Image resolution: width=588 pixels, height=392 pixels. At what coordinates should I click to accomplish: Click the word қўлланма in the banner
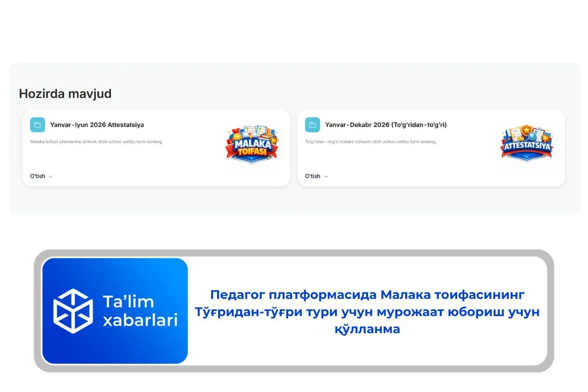tap(367, 329)
